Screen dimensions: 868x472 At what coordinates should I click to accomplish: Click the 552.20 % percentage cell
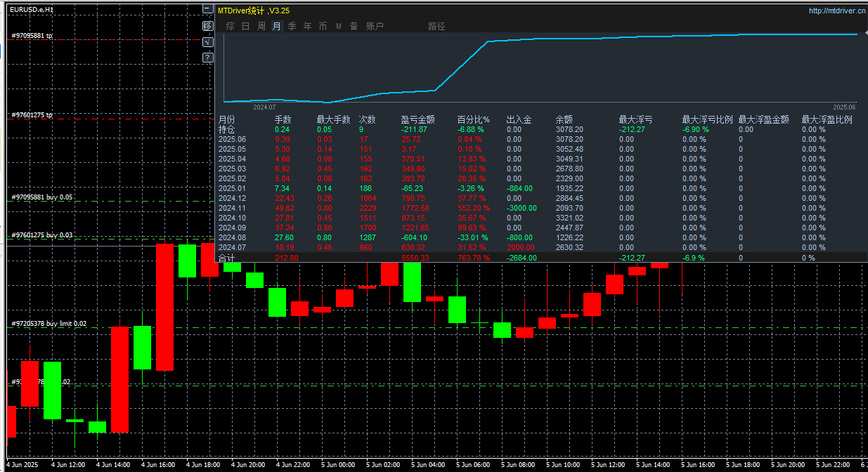pyautogui.click(x=474, y=208)
